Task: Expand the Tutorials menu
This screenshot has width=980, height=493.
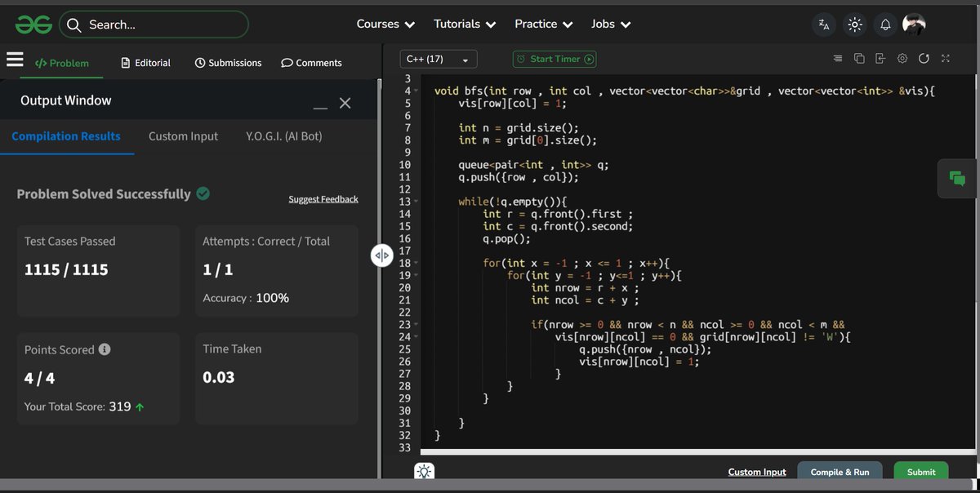Action: 465,24
